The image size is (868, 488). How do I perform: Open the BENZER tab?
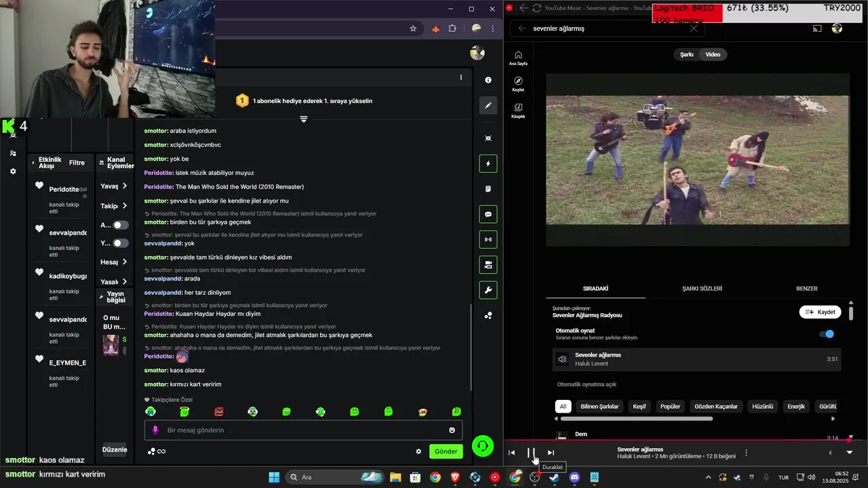point(806,289)
